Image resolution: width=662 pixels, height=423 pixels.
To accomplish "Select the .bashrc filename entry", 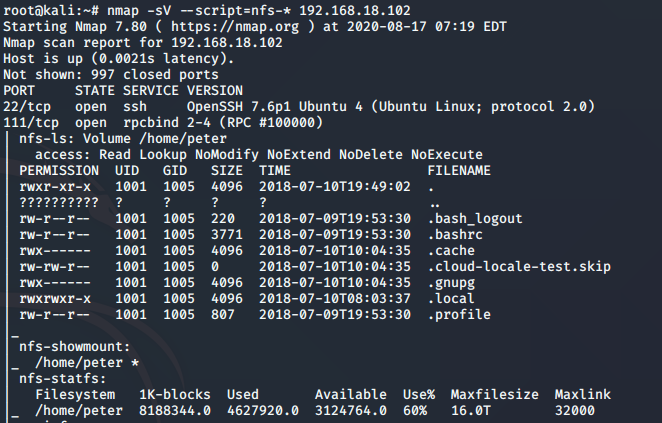I will click(455, 235).
